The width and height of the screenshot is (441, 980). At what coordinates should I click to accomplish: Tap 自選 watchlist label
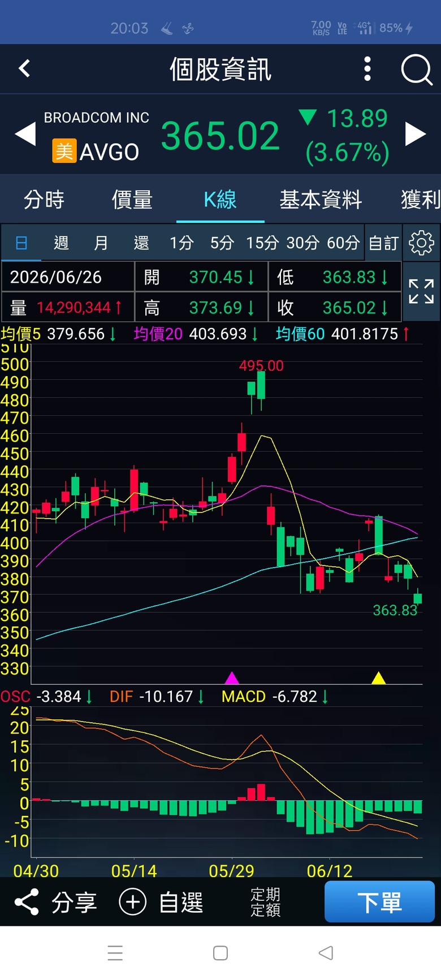[x=181, y=902]
